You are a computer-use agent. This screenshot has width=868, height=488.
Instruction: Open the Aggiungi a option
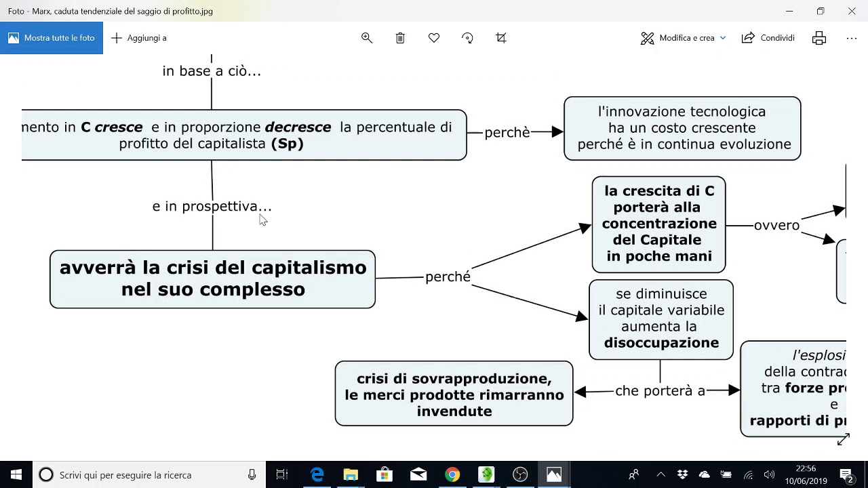pos(139,38)
